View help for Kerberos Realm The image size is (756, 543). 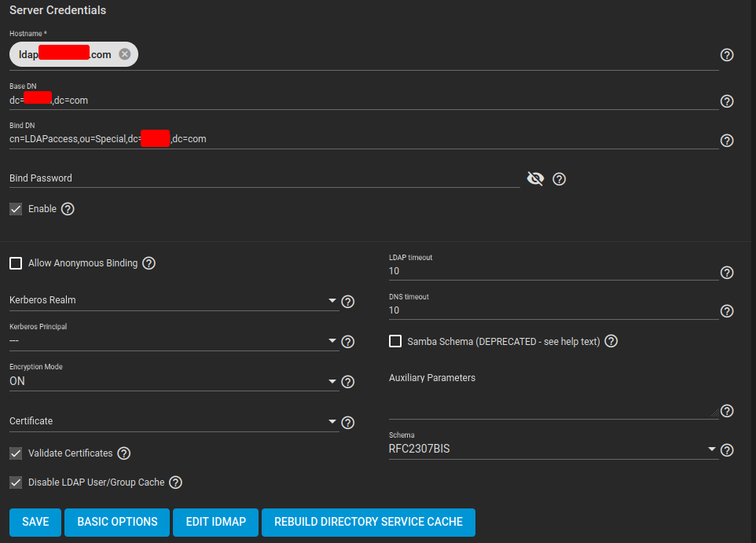(x=347, y=302)
